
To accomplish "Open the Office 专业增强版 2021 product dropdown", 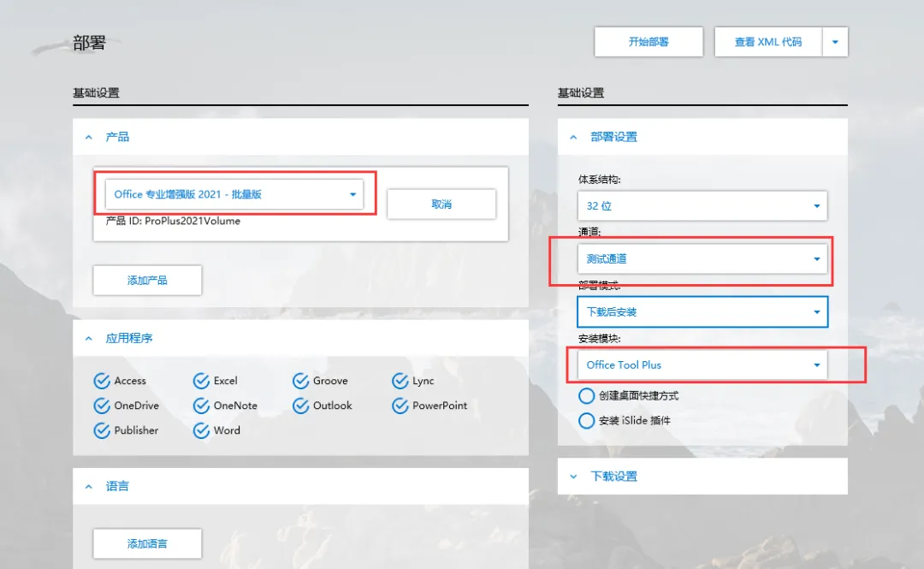I will [x=234, y=194].
